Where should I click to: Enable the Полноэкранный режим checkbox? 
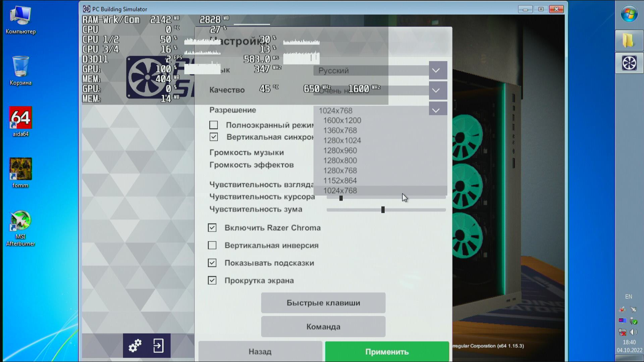tap(214, 125)
